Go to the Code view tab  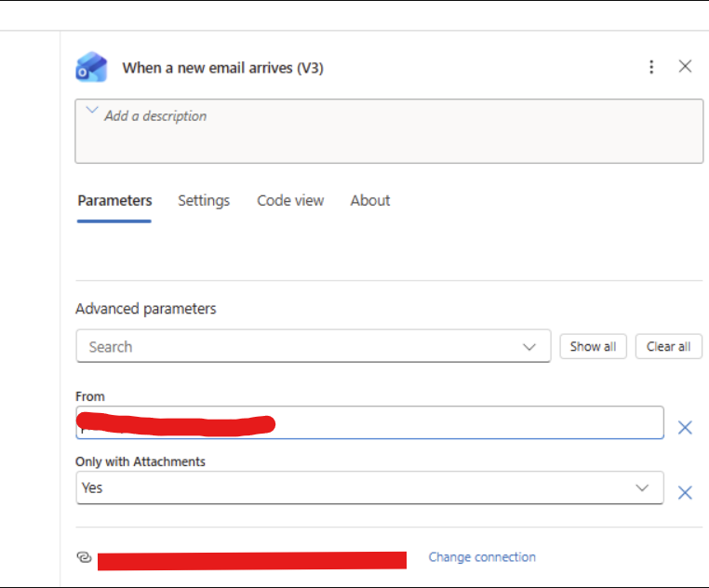[290, 200]
